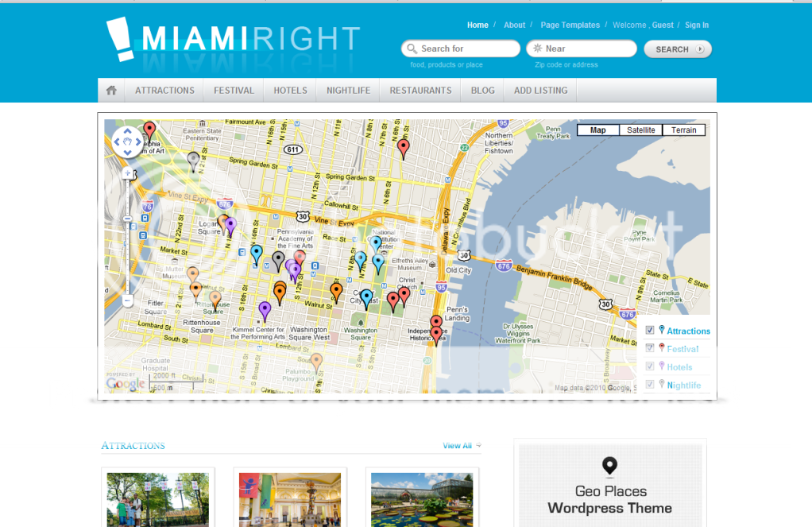Click the Sign In link

click(x=697, y=25)
